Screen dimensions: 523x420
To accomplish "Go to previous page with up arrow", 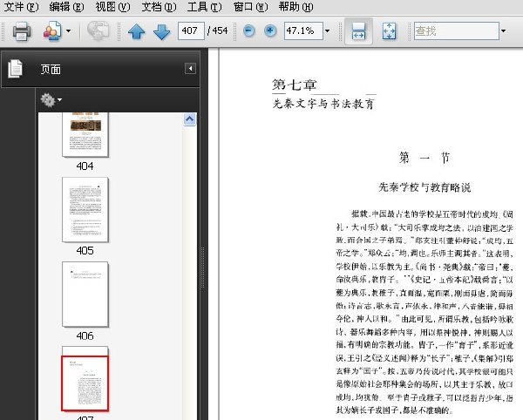I will click(x=137, y=31).
